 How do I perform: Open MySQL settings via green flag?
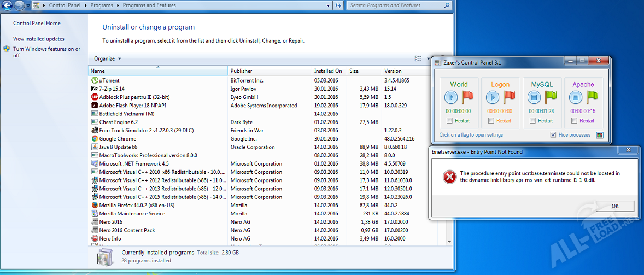(x=551, y=97)
